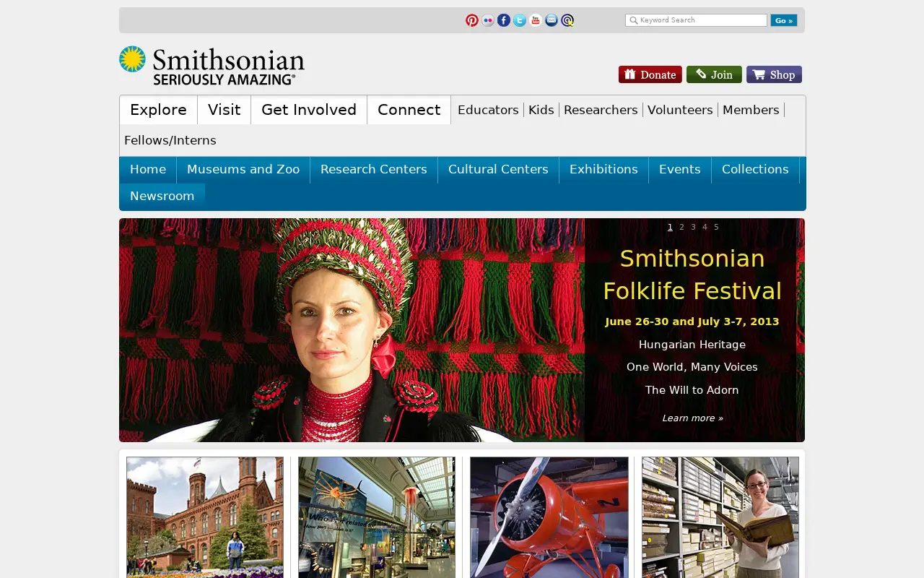Open the Flickr social icon

point(488,20)
